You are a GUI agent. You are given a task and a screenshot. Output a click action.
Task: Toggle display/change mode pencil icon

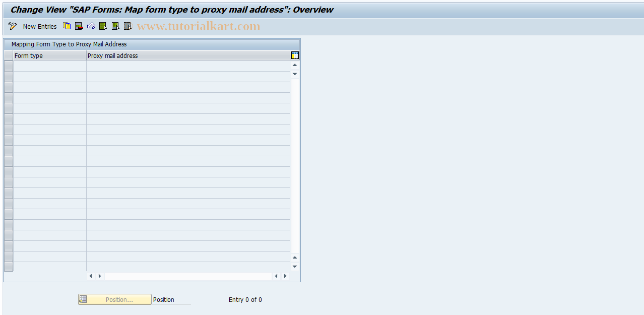pos(13,26)
